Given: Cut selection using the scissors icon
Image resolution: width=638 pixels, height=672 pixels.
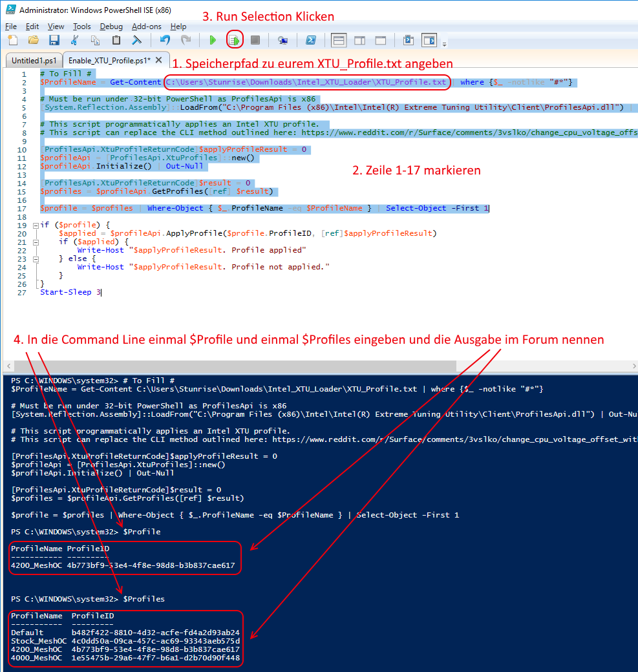Looking at the screenshot, I should 74,40.
